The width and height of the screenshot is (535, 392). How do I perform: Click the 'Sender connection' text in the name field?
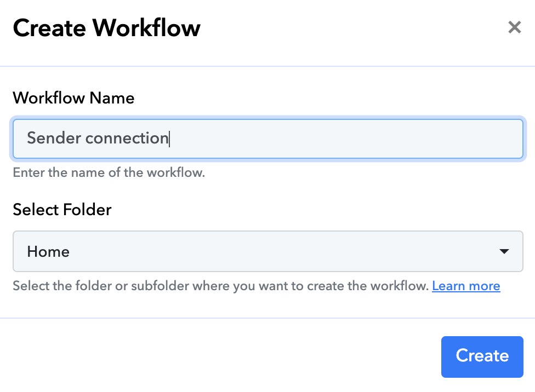[x=98, y=138]
